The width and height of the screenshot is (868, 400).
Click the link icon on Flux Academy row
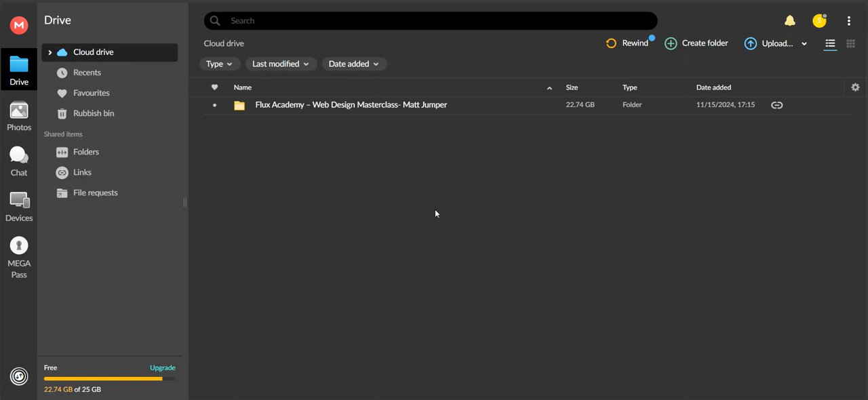coord(777,105)
